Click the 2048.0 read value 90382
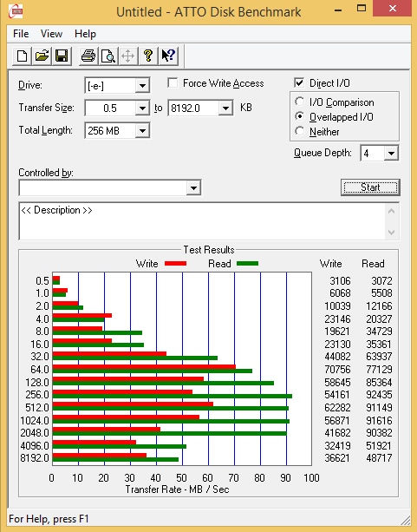This screenshot has width=417, height=532. pyautogui.click(x=379, y=432)
